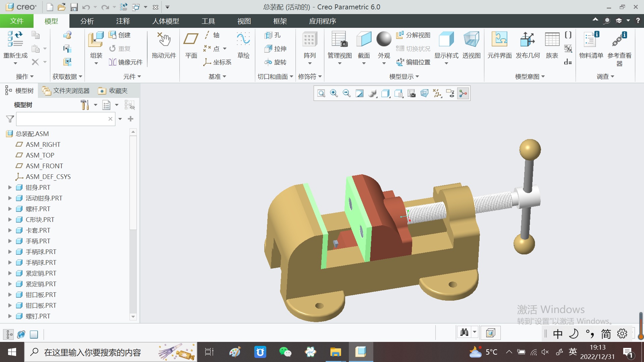Open the Sketch (草绘) tool
The width and height of the screenshot is (644, 362).
click(243, 40)
